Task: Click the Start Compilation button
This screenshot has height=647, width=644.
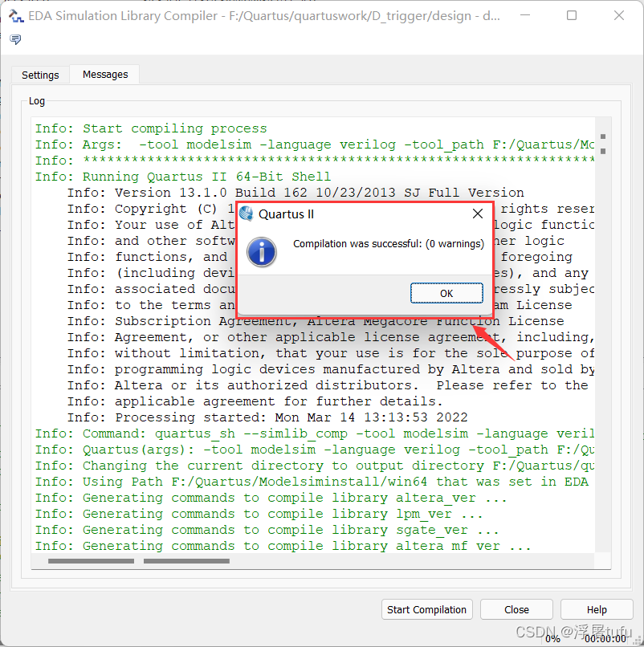Action: point(427,609)
